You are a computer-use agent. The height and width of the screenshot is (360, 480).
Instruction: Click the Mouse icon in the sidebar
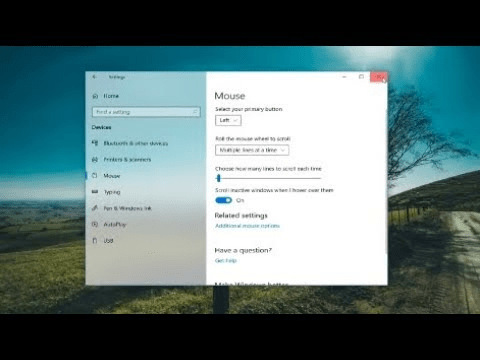click(x=95, y=176)
